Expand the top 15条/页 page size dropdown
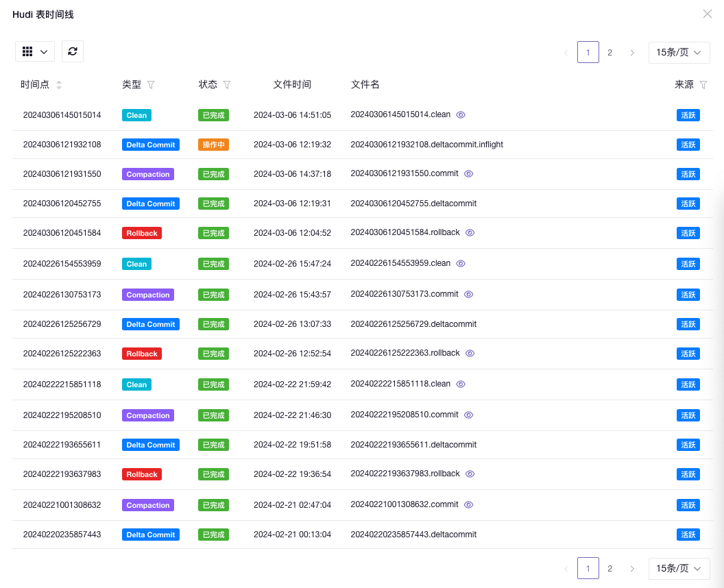The image size is (724, 588). (x=679, y=53)
